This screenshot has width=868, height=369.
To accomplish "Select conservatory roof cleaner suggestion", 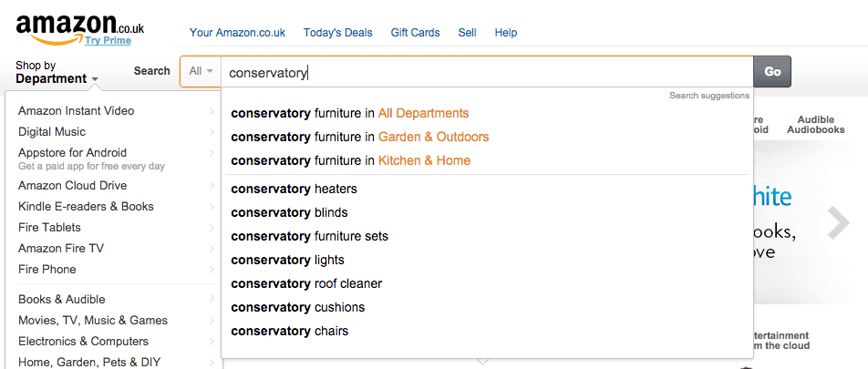I will (x=306, y=283).
